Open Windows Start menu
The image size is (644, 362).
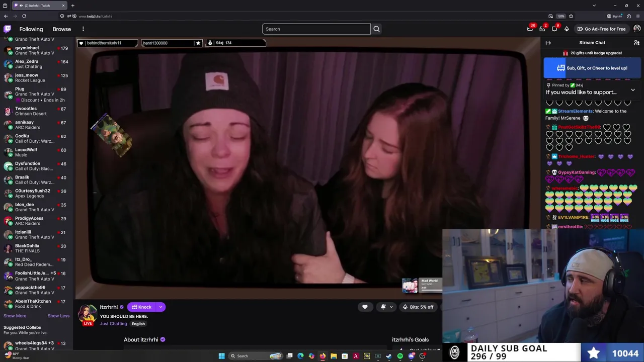click(221, 356)
